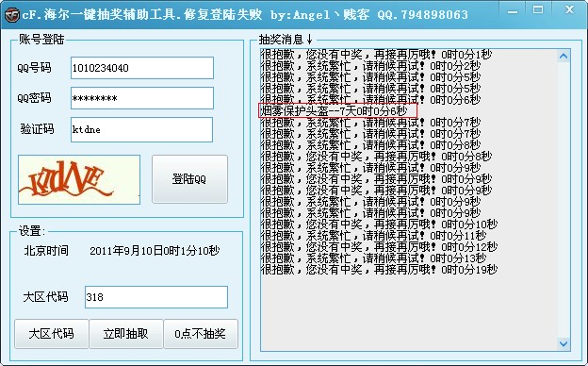Minimize the window
The image size is (588, 366).
pyautogui.click(x=513, y=11)
